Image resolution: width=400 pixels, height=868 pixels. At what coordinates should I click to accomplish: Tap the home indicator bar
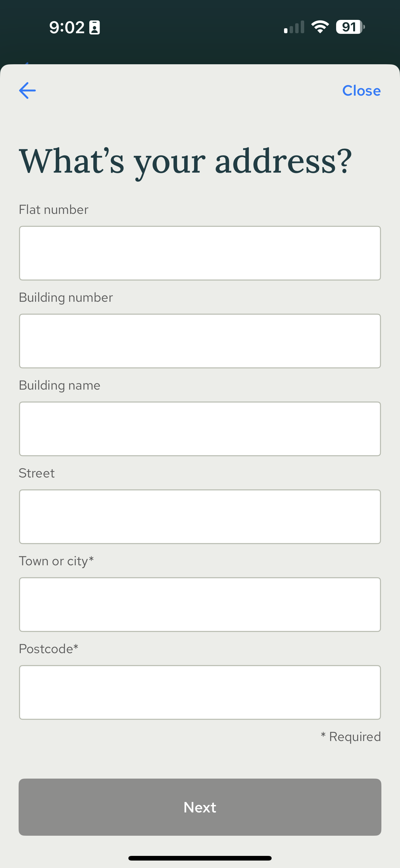200,858
